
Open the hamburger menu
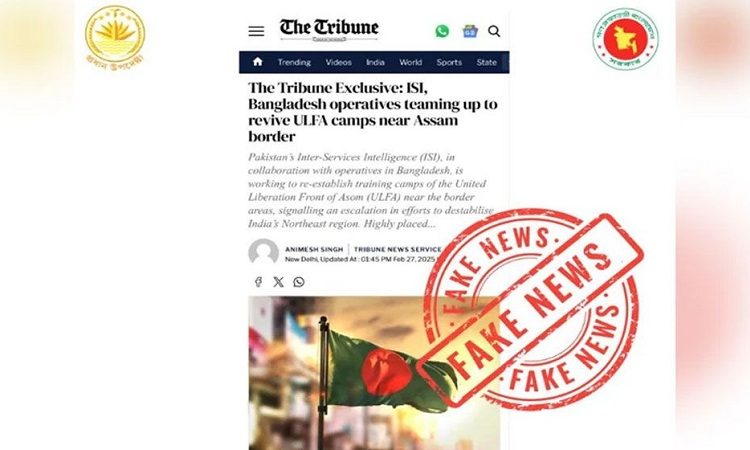(x=256, y=31)
